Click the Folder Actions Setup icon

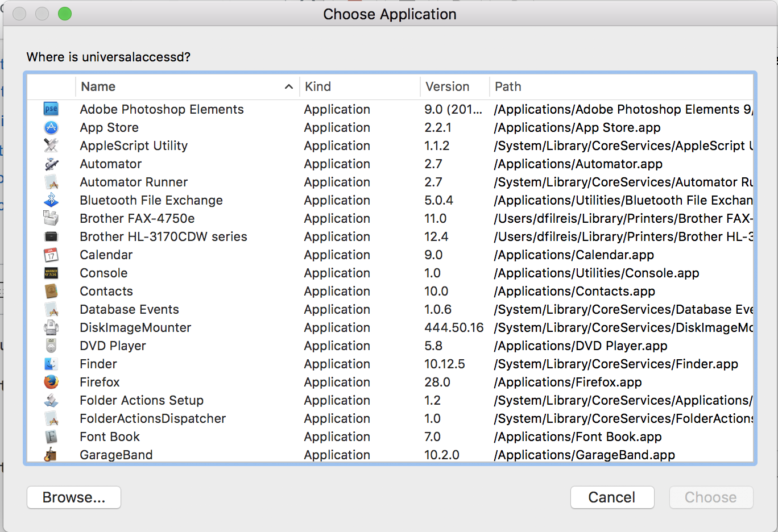(51, 400)
